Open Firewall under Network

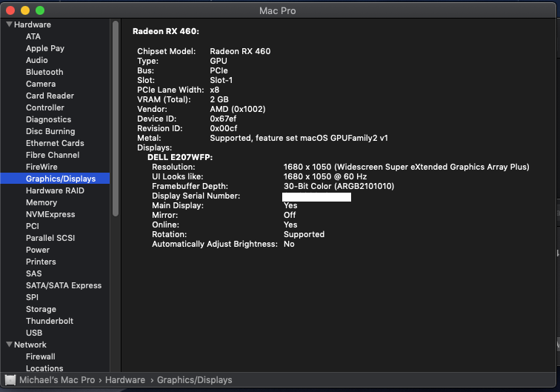41,356
